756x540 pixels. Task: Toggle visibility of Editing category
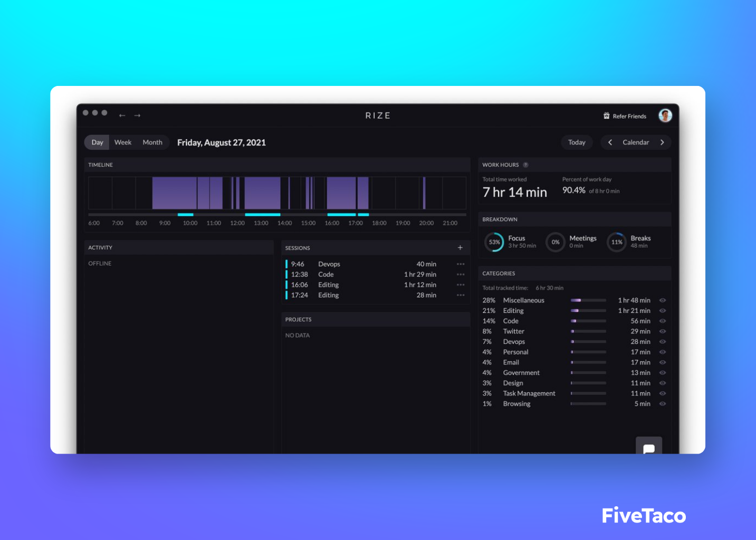pos(663,311)
